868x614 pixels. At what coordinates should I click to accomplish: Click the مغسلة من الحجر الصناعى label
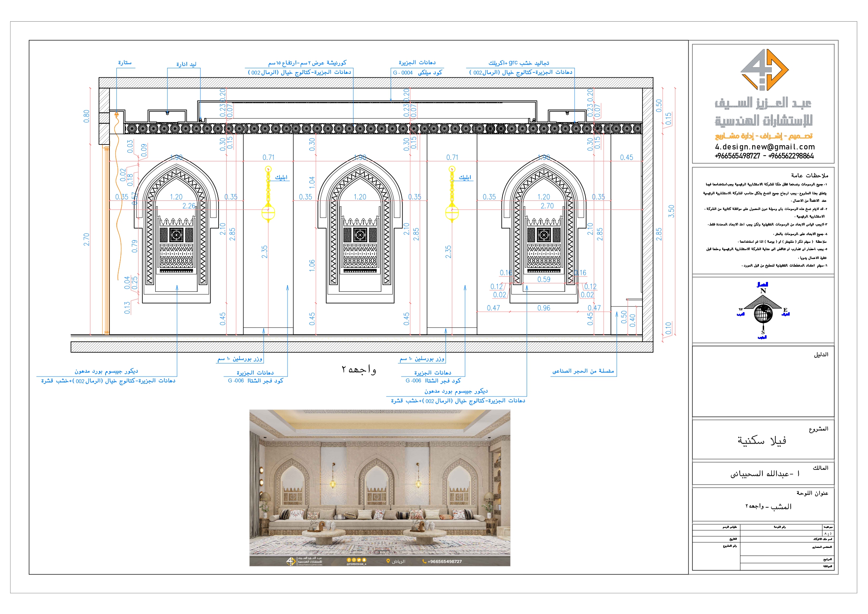point(583,371)
